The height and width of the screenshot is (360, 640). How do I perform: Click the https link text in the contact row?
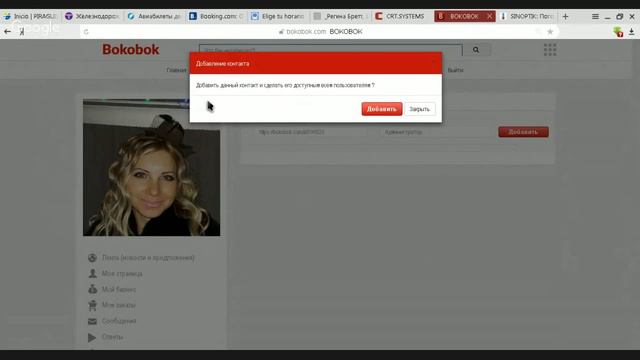click(291, 132)
